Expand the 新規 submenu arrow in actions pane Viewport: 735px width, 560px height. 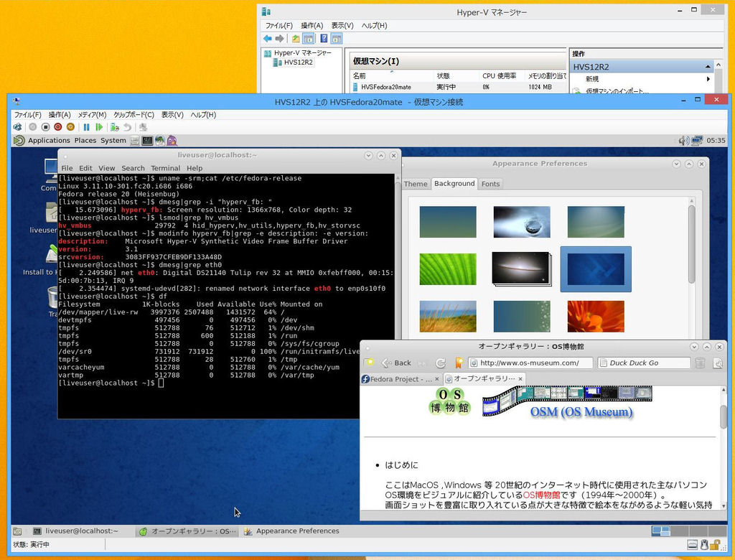(708, 79)
